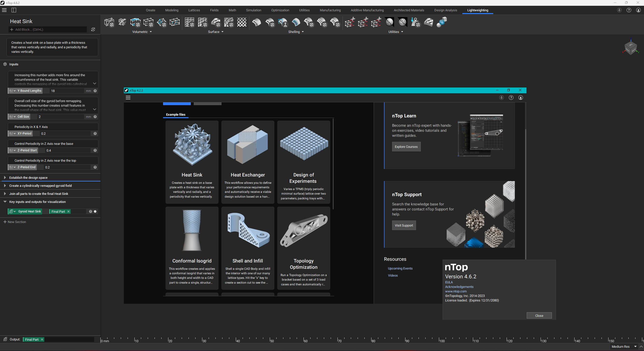Viewport: 644px width, 351px height.
Task: Click the panel layout icon beside hamburger menu
Action: (14, 10)
